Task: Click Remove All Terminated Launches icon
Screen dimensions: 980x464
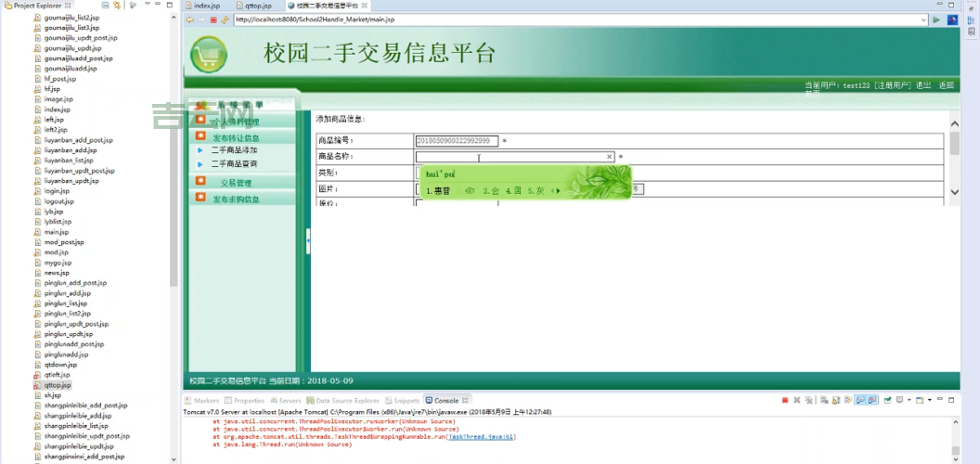Action: point(808,400)
